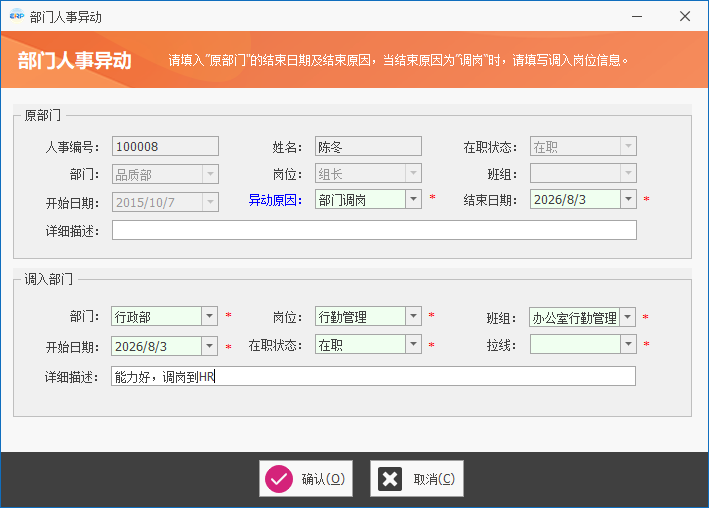Viewport: 709px width, 508px height.
Task: Click the disabled 原部门 班组 combo box
Action: pyautogui.click(x=583, y=173)
